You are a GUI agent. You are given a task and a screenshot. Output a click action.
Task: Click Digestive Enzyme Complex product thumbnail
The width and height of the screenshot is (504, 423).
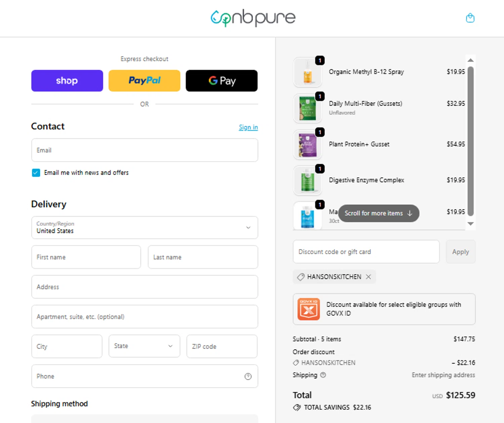point(307,180)
